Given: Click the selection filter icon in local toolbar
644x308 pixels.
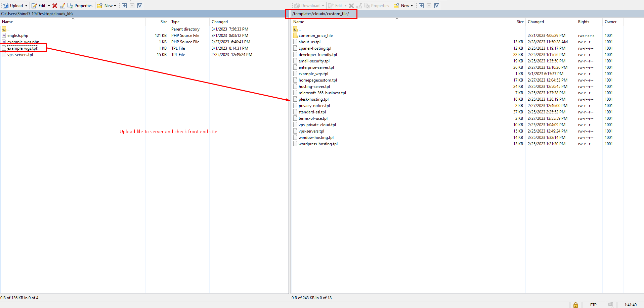Looking at the screenshot, I should click(x=140, y=6).
